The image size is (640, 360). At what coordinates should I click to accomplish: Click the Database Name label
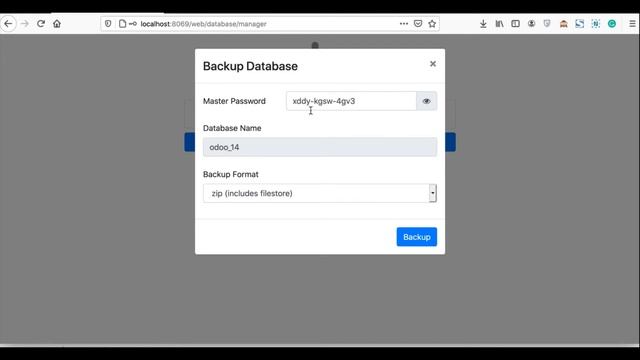click(232, 128)
